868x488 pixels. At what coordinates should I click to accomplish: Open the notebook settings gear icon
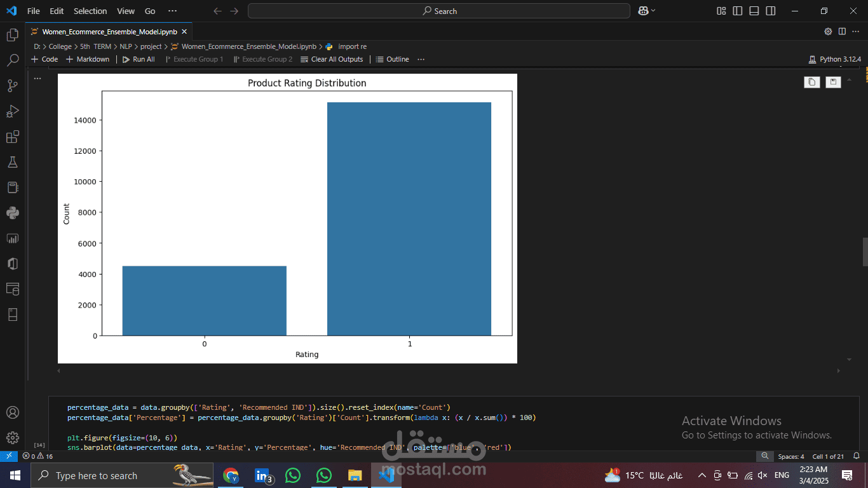828,31
